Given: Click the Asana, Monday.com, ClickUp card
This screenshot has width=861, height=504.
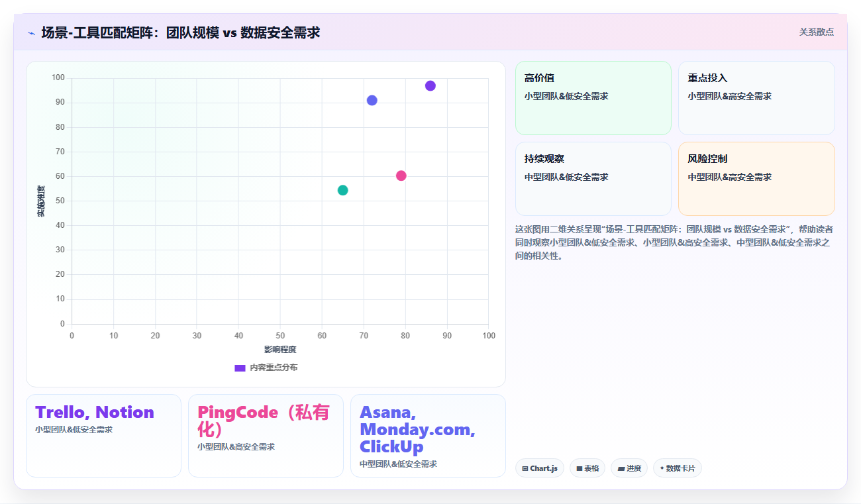Looking at the screenshot, I should click(x=428, y=436).
